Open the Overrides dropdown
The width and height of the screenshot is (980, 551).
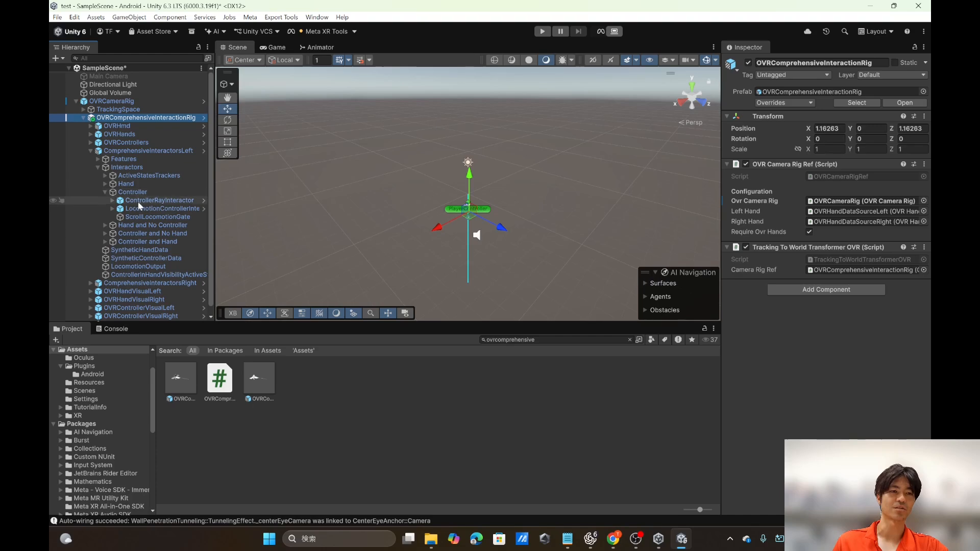[x=785, y=103]
